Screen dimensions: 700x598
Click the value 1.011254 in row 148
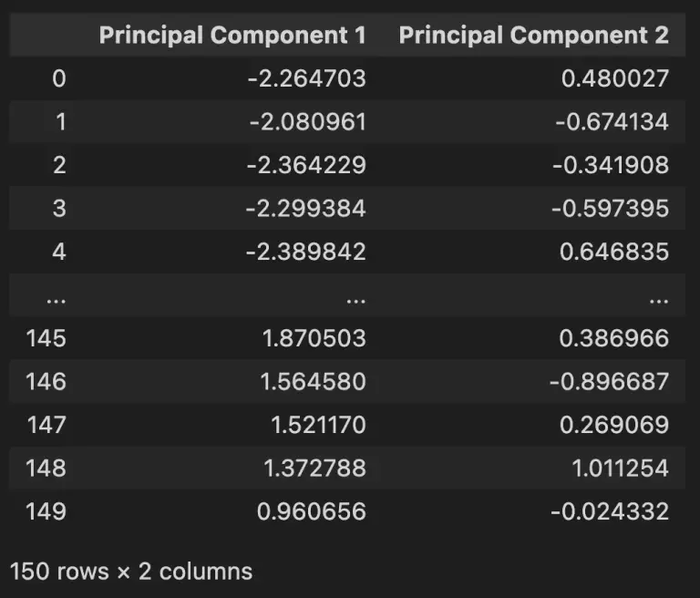pos(620,468)
